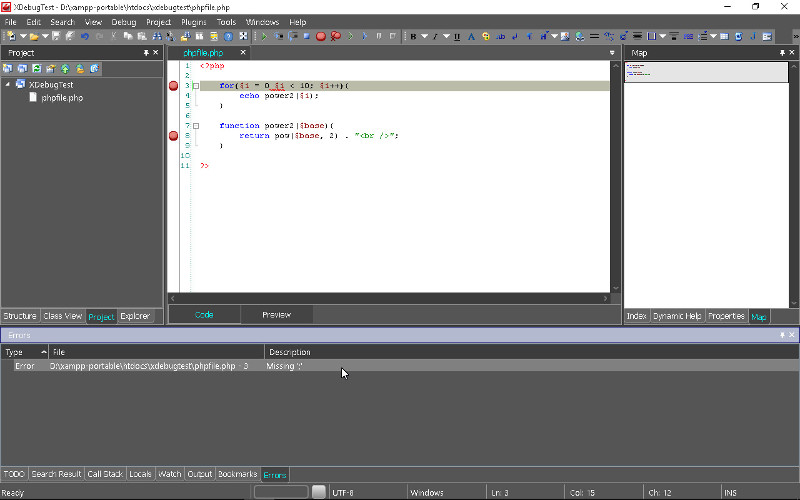Click the blue Stop debug square icon
Viewport: 800px width, 500px height.
(x=306, y=36)
